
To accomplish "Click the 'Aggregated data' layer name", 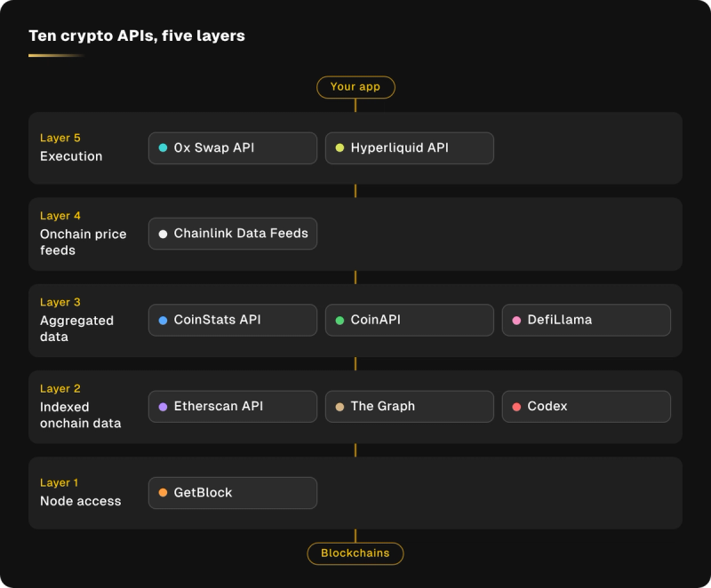I will pos(76,329).
